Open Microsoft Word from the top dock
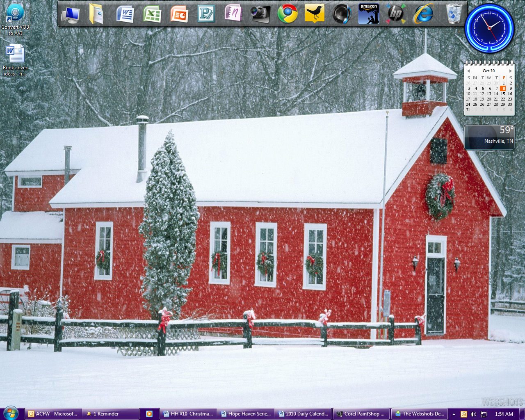The image size is (525, 420). click(x=125, y=14)
